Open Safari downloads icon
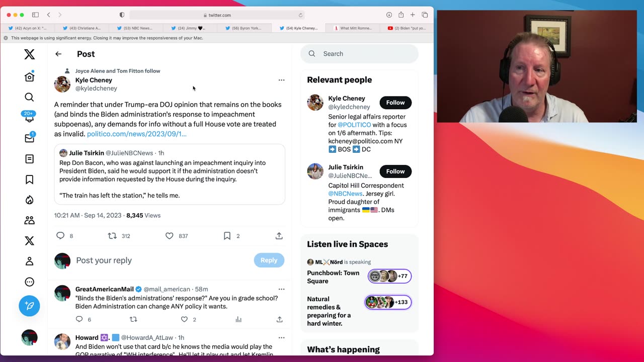The width and height of the screenshot is (644, 362). [x=389, y=15]
